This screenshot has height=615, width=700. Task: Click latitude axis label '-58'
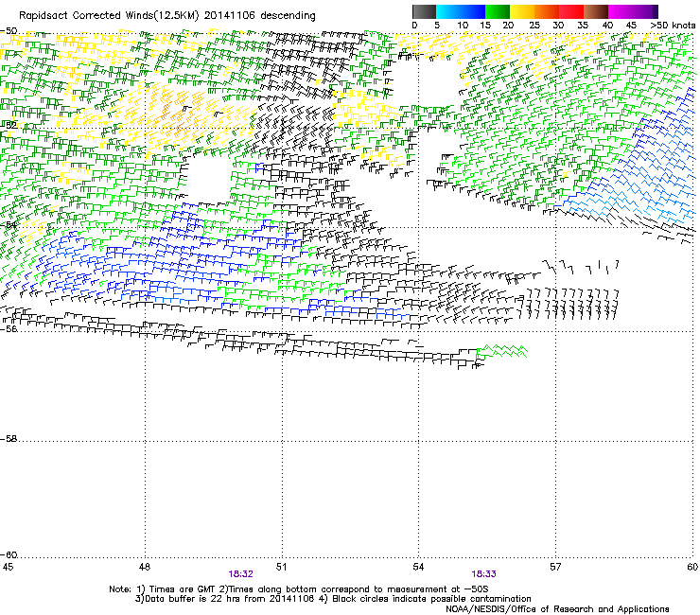click(9, 439)
